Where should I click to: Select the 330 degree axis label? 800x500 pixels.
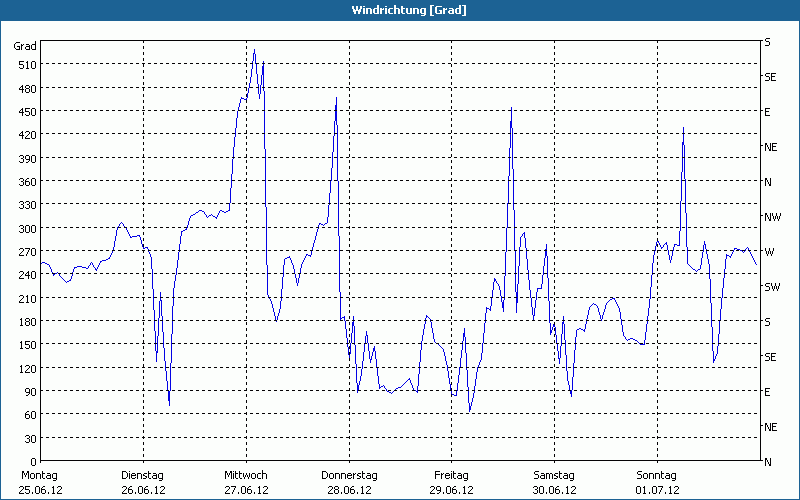point(27,205)
